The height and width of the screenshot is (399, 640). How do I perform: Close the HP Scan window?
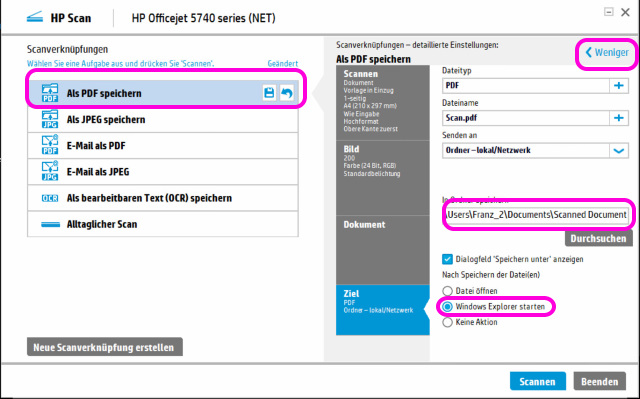(x=625, y=12)
